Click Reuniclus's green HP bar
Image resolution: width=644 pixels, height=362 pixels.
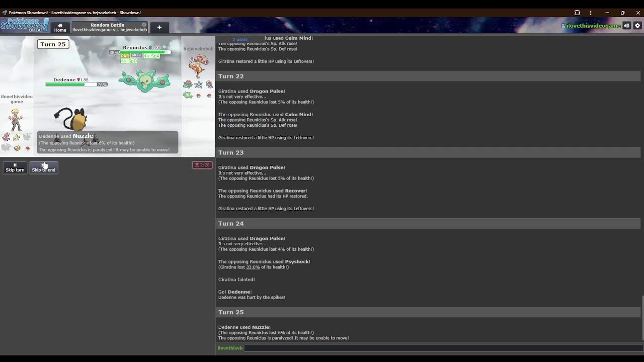(145, 52)
